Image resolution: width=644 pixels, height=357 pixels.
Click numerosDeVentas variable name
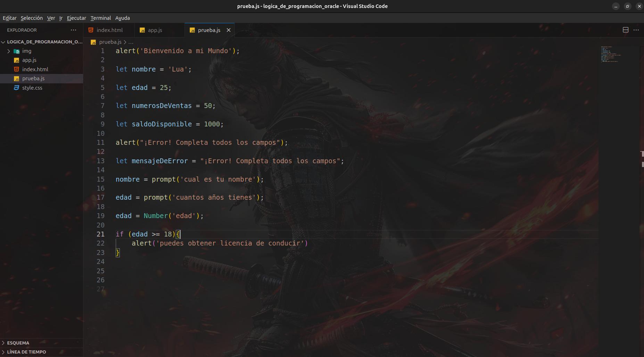(162, 106)
